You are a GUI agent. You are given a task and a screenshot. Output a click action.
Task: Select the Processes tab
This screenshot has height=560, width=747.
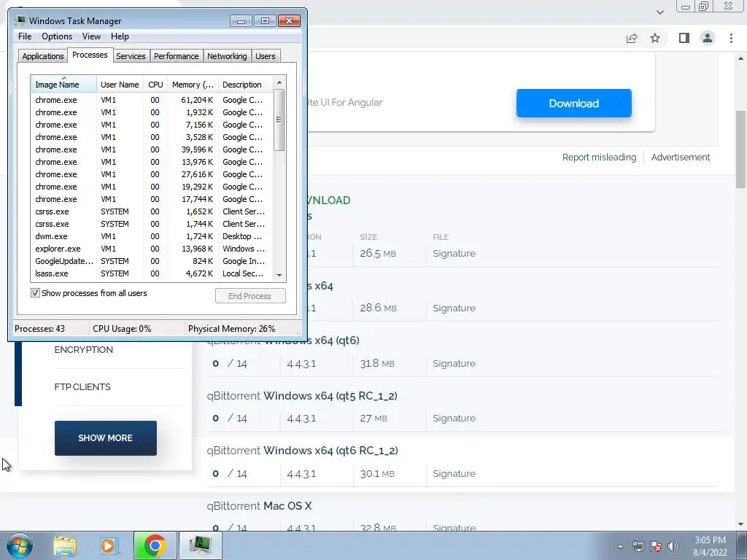click(x=90, y=55)
